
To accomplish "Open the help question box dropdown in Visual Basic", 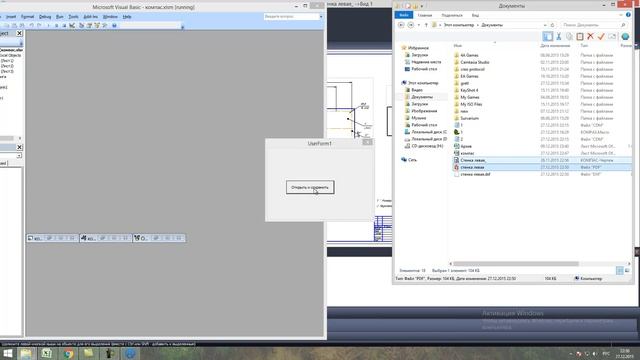I will (x=321, y=16).
